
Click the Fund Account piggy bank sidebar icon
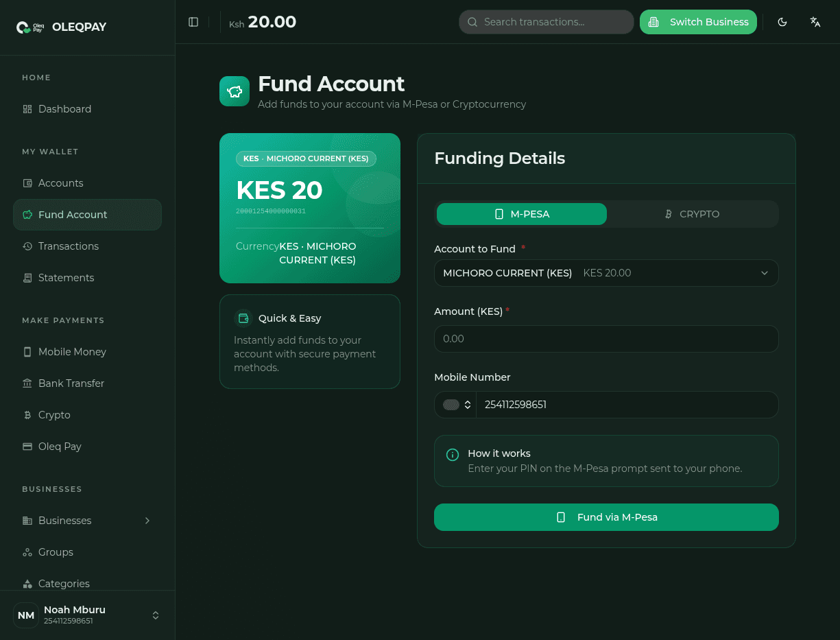tap(27, 215)
